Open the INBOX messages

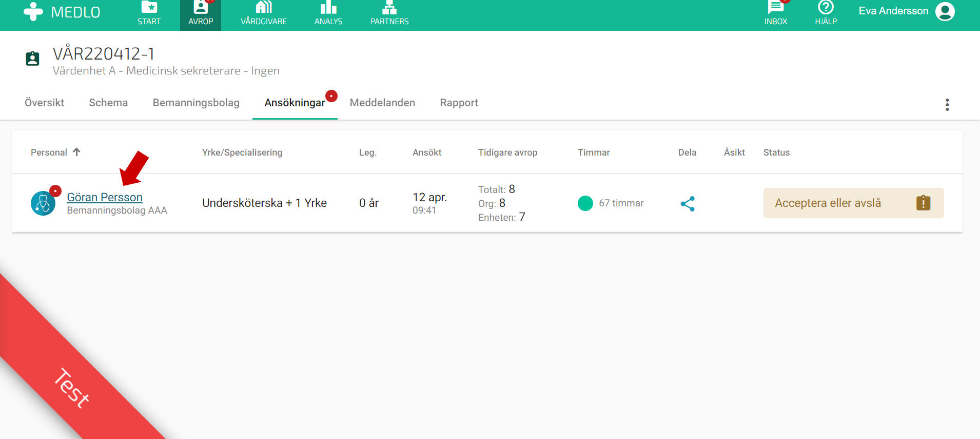776,13
